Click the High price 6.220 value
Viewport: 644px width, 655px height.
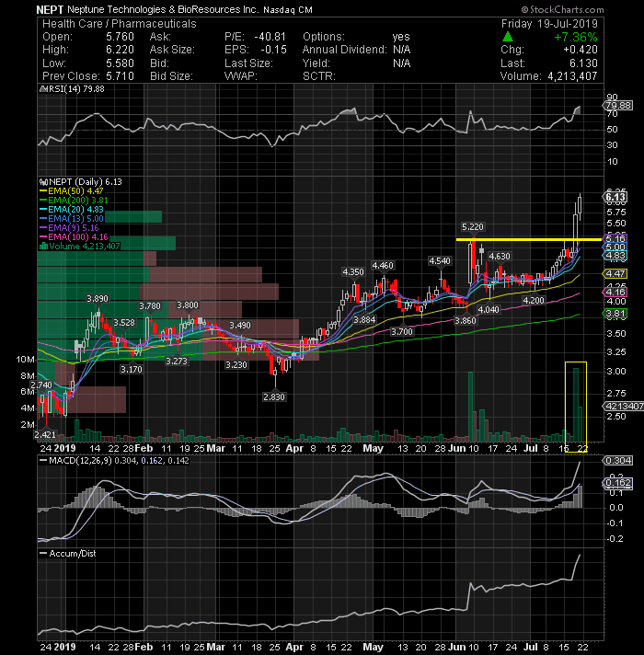click(x=120, y=50)
